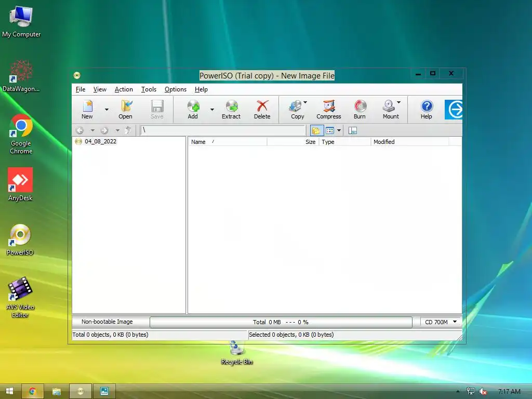The height and width of the screenshot is (399, 532).
Task: Select the My Computer desktop icon
Action: point(21,22)
